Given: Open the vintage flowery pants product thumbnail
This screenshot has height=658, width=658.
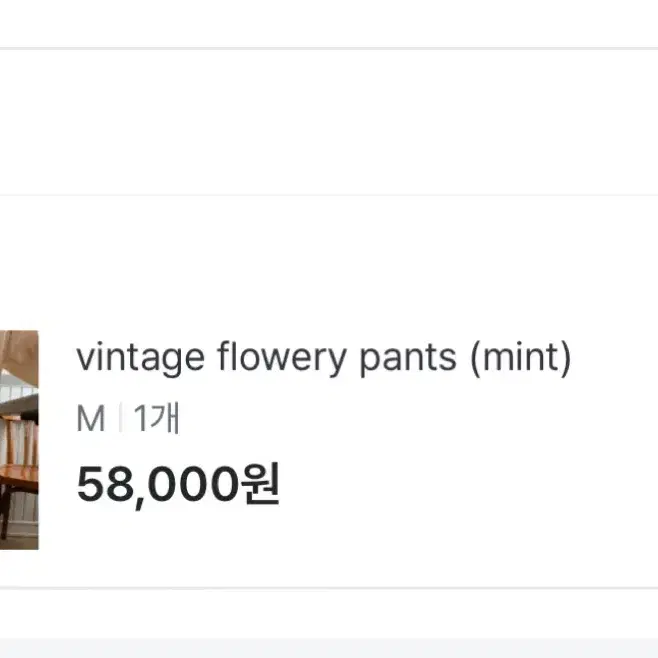Looking at the screenshot, I should point(19,440).
